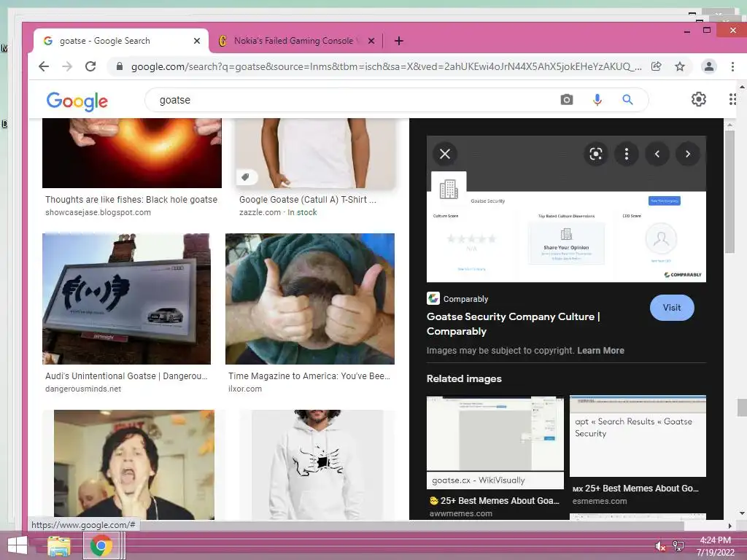
Task: Click the browser forward arrow
Action: tap(67, 66)
